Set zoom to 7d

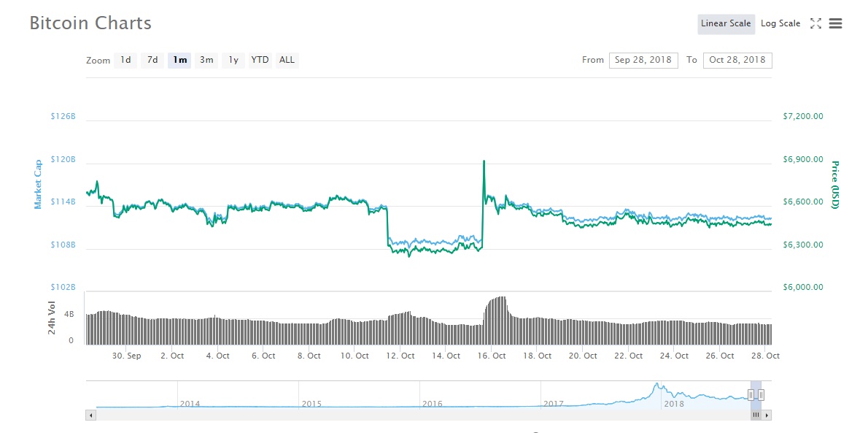point(152,60)
